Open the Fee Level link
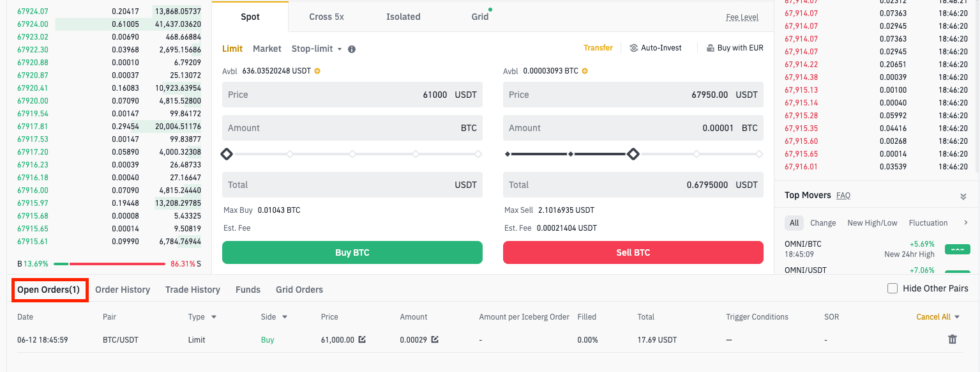Screen dimensions: 980x372 (742, 17)
